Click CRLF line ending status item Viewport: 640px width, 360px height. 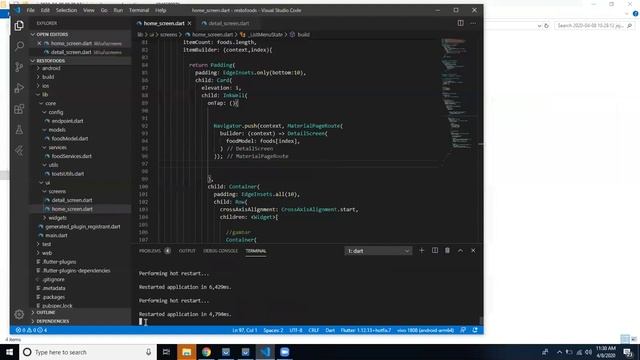(313, 330)
